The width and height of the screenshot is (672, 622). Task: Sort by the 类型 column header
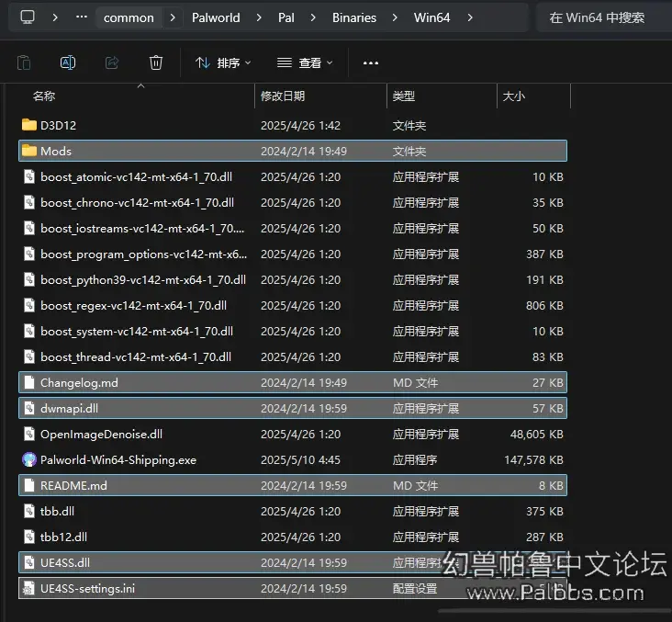point(403,96)
